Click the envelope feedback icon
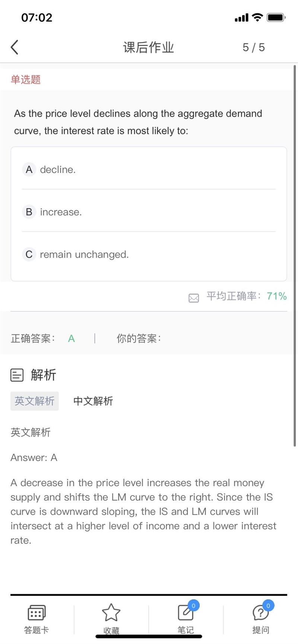This screenshot has height=644, width=298. [x=194, y=298]
